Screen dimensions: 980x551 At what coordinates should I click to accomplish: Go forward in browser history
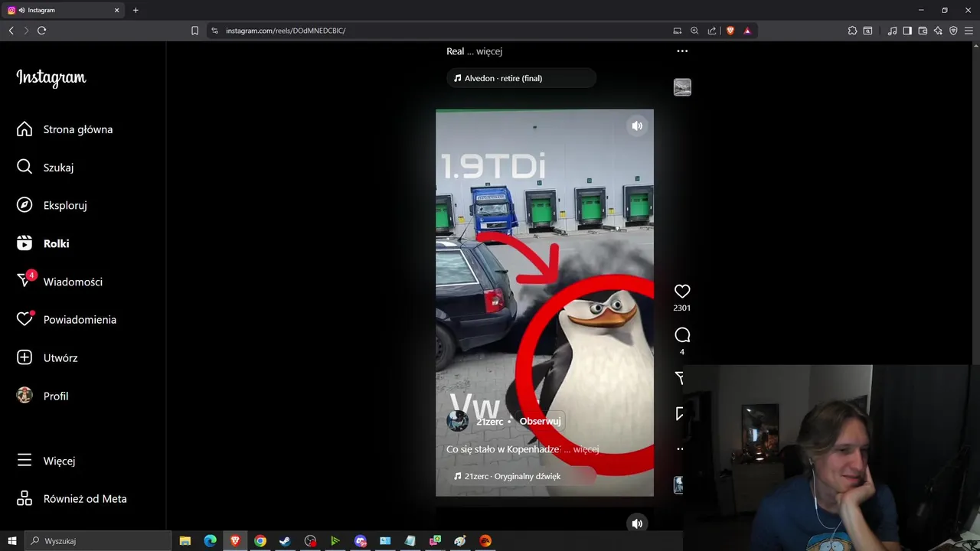coord(26,31)
